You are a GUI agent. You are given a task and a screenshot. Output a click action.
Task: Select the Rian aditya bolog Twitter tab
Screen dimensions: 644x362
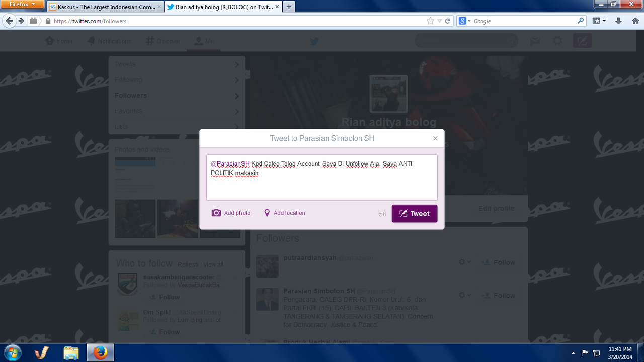click(x=223, y=7)
